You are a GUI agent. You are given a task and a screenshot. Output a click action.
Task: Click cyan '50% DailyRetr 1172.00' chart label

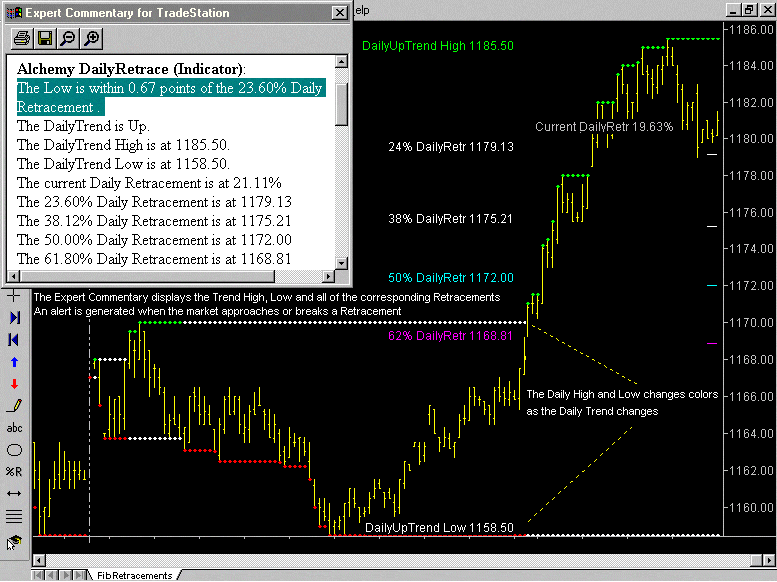coord(451,278)
